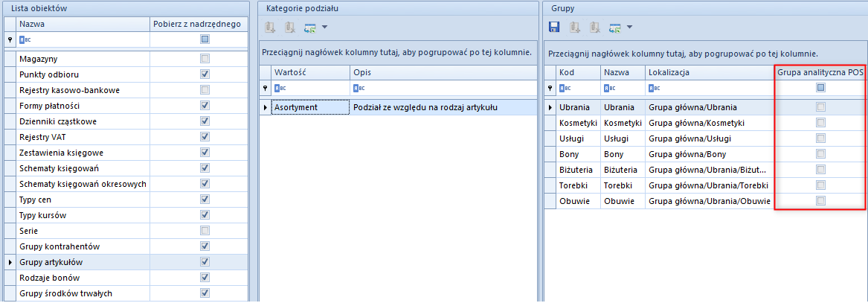Sort by the Lokalizacja column header
868x303 pixels.
708,72
